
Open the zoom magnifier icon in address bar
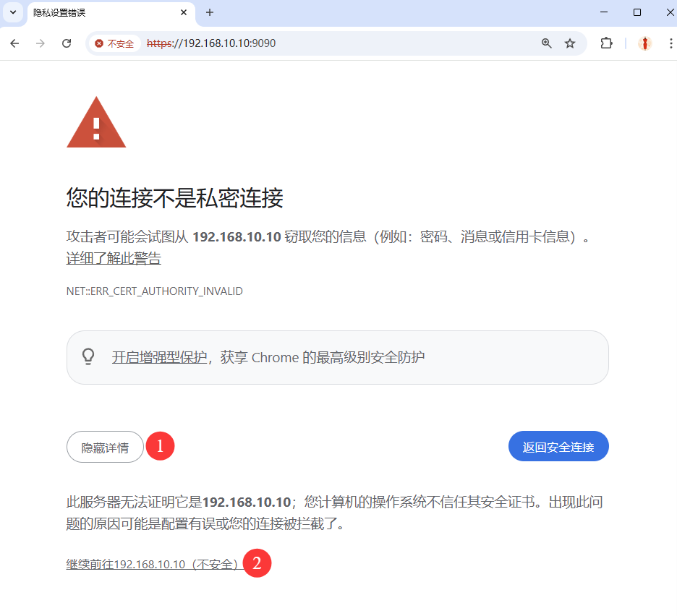coord(547,43)
